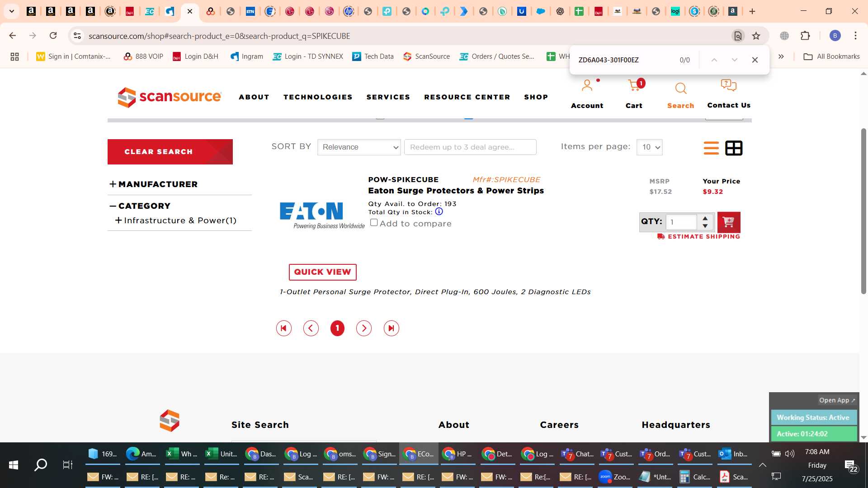The width and height of the screenshot is (868, 488).
Task: Open the shopping Cart icon
Action: pos(635,85)
